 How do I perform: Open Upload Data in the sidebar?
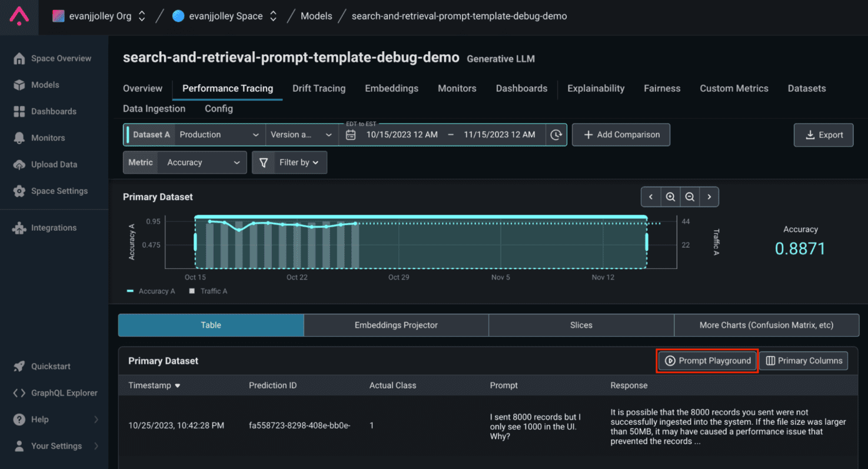click(x=54, y=164)
